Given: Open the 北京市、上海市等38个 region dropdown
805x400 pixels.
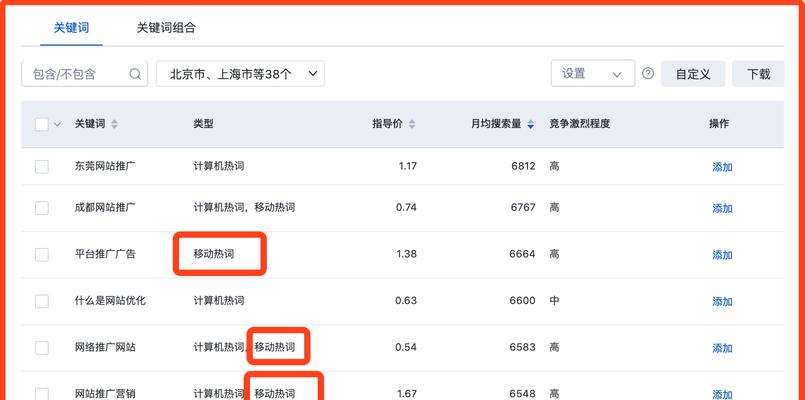Looking at the screenshot, I should [x=240, y=74].
